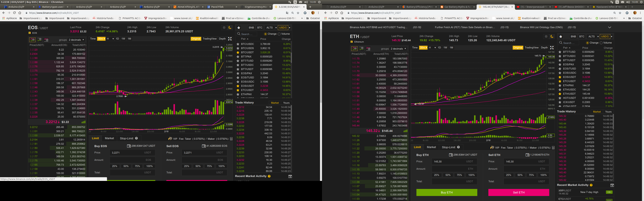This screenshot has height=201, width=644.
Task: Switch to Stop-Limit tab in EOS order form
Action: (x=126, y=138)
